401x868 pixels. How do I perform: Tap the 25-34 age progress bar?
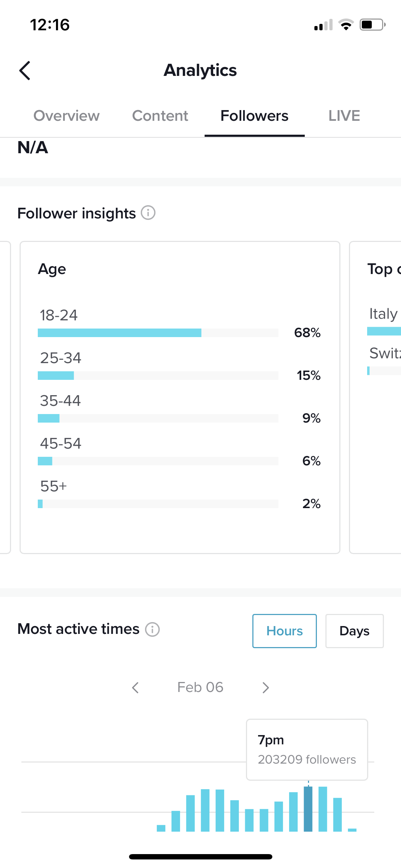(158, 376)
